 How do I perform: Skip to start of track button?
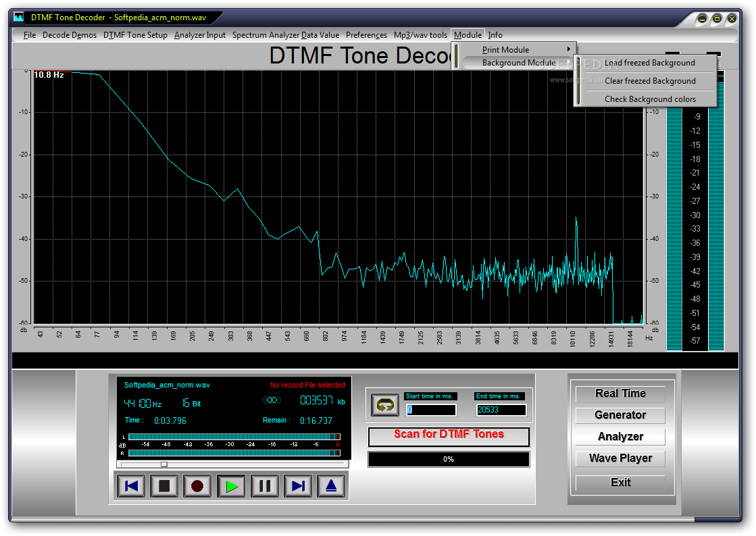(131, 486)
